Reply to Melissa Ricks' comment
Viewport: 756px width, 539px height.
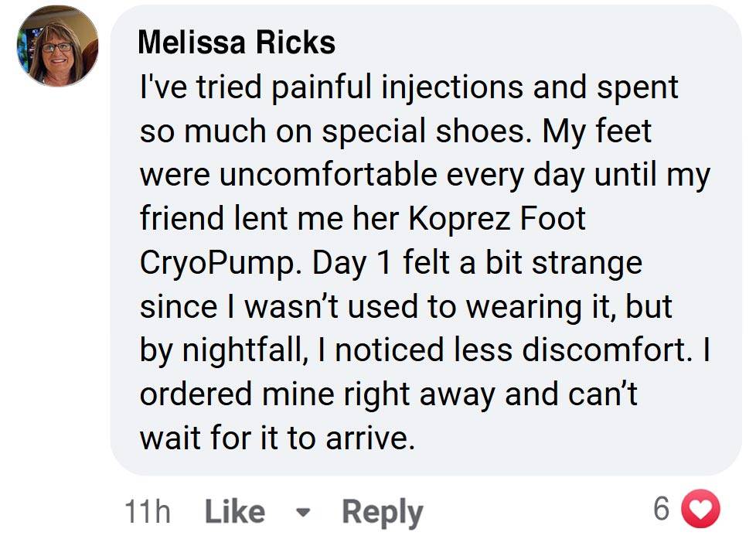click(383, 513)
